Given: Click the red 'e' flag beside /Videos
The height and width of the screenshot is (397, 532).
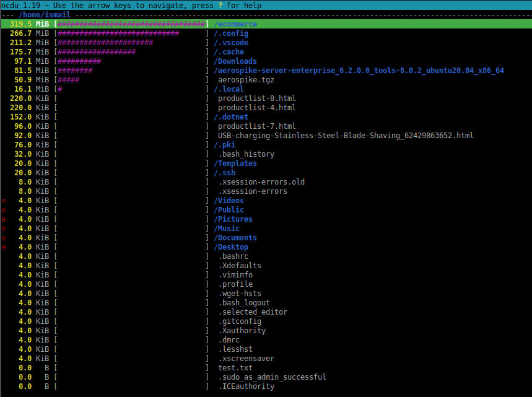Looking at the screenshot, I should pyautogui.click(x=4, y=201).
